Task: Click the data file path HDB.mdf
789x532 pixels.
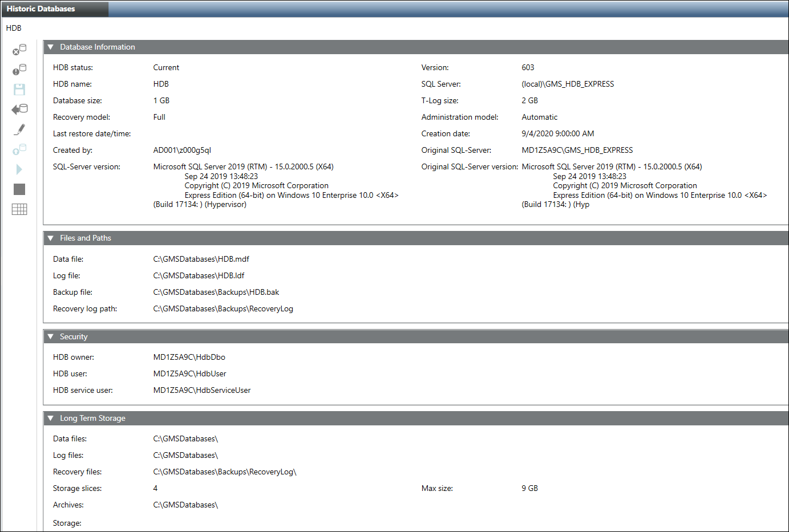Action: pos(201,259)
